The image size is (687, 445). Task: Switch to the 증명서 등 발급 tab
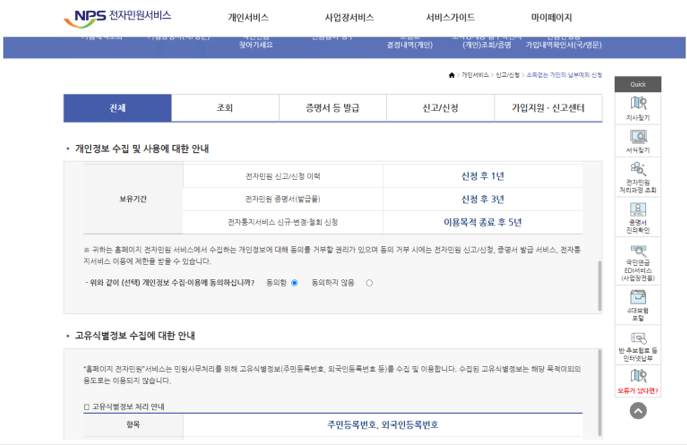333,108
